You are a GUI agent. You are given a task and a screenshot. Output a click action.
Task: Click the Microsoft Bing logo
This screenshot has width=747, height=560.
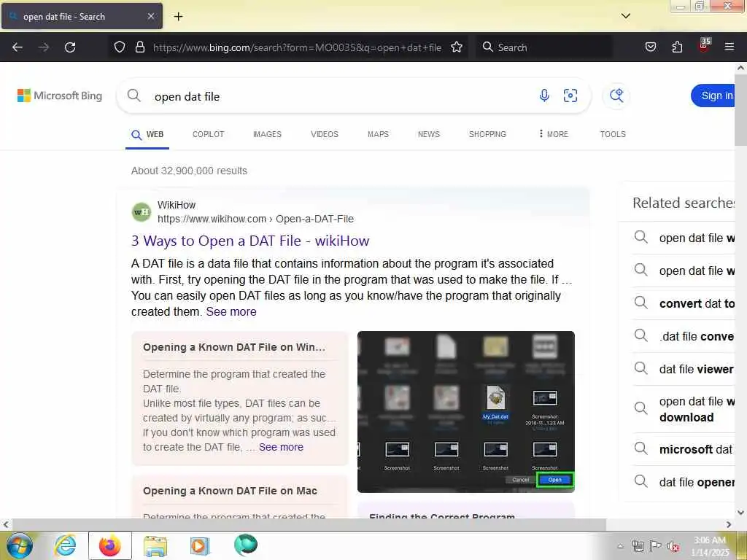pyautogui.click(x=60, y=96)
